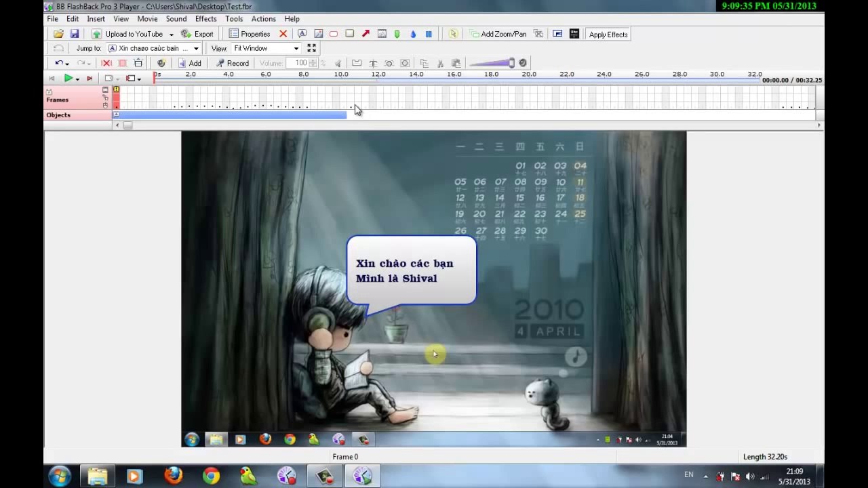Click the yellow warning marker in Frames row

point(117,89)
